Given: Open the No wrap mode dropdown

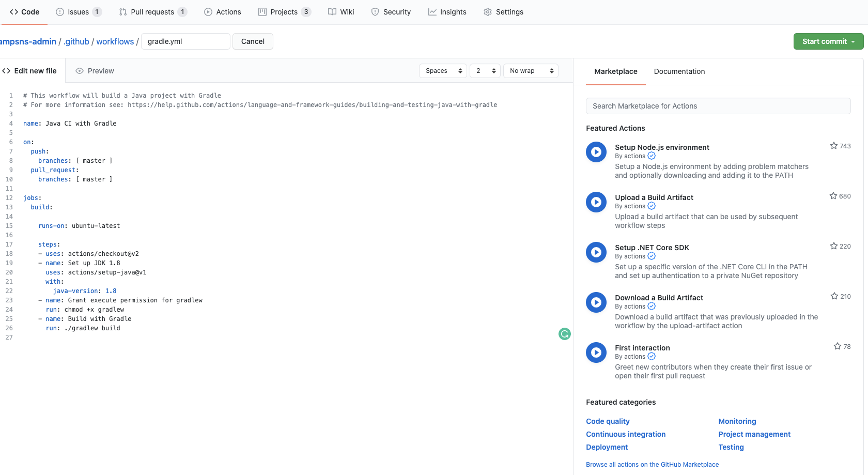Looking at the screenshot, I should tap(531, 71).
